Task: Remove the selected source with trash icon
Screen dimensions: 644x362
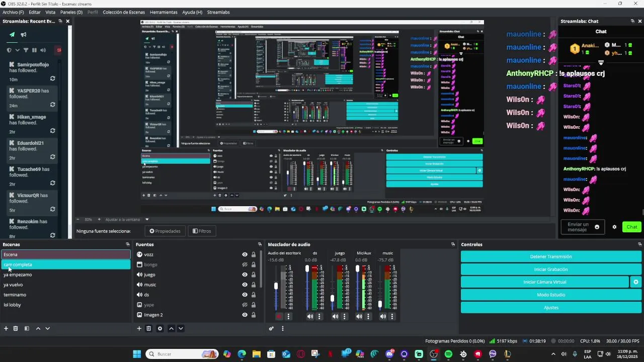Action: coord(149,328)
